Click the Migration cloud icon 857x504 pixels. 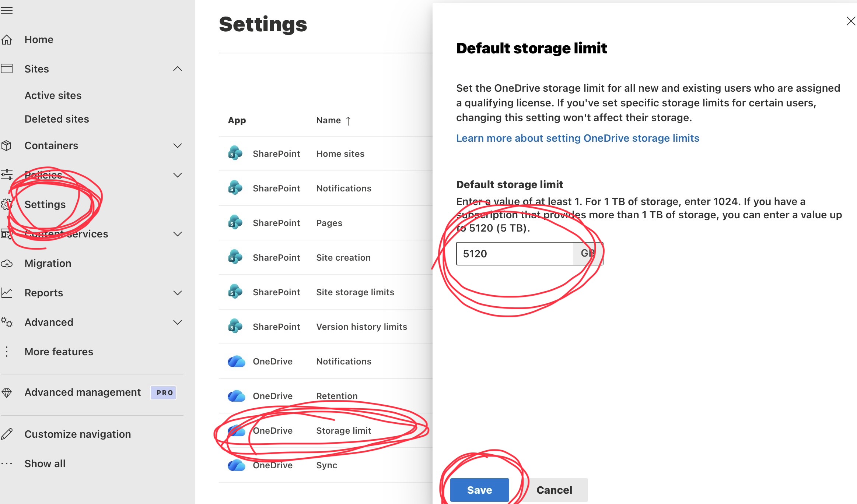point(7,264)
